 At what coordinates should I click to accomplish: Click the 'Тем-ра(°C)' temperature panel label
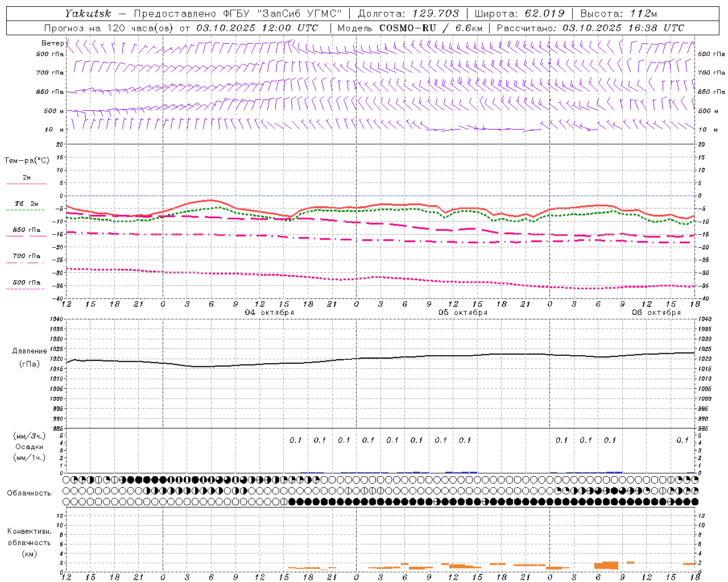[x=27, y=161]
